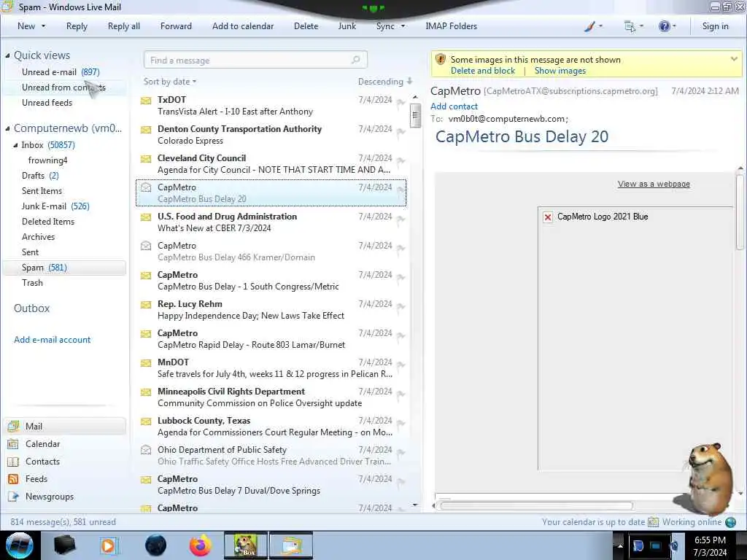Open Sort by date dropdown

tap(169, 82)
